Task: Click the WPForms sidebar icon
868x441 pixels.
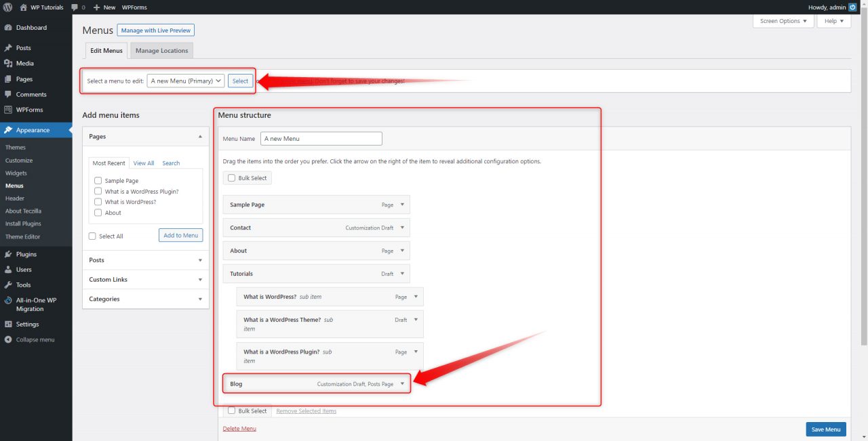Action: point(9,110)
